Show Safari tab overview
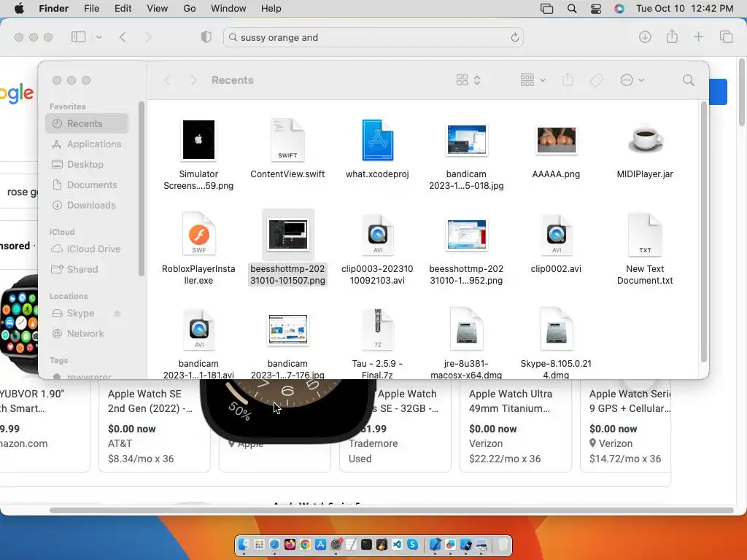Image resolution: width=747 pixels, height=560 pixels. (x=726, y=36)
